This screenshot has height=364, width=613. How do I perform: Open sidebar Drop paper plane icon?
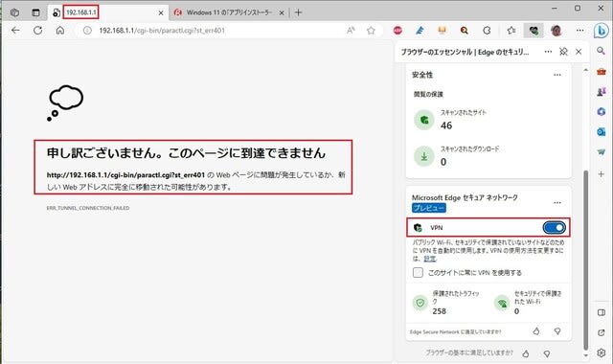(602, 151)
